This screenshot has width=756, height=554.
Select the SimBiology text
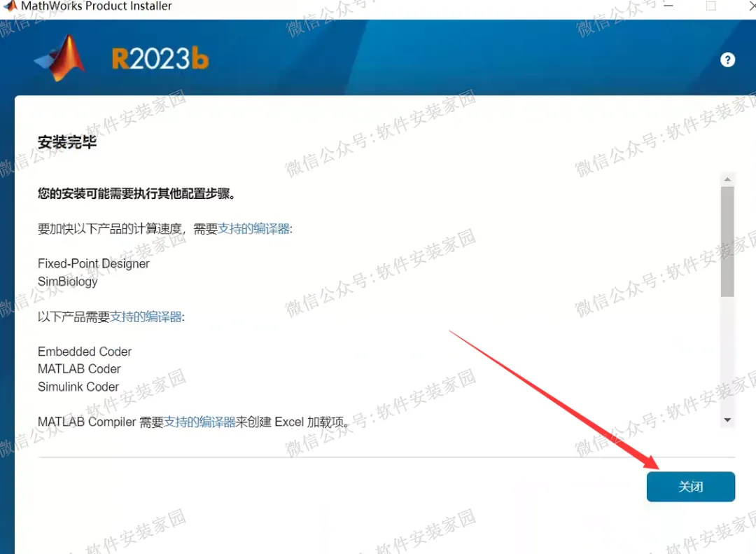67,282
